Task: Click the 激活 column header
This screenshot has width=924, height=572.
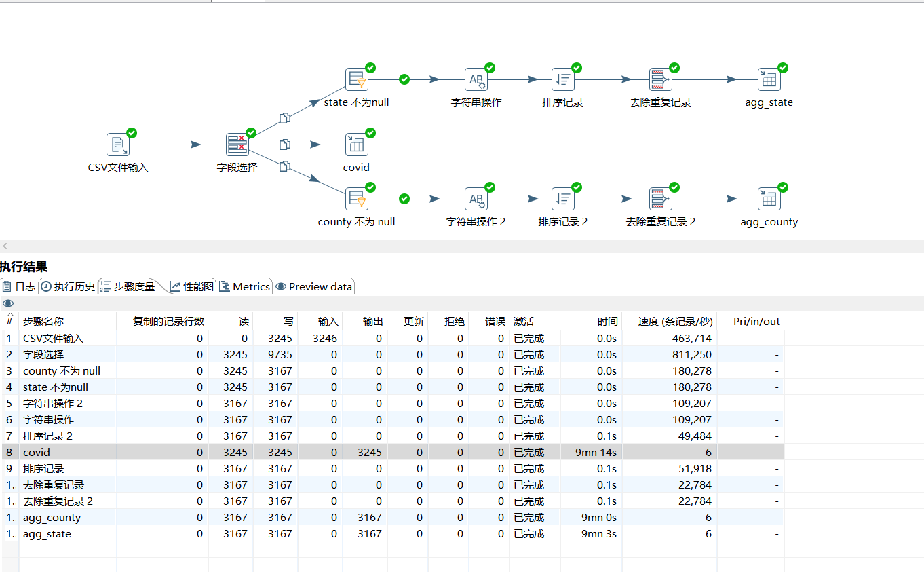Action: click(x=535, y=322)
